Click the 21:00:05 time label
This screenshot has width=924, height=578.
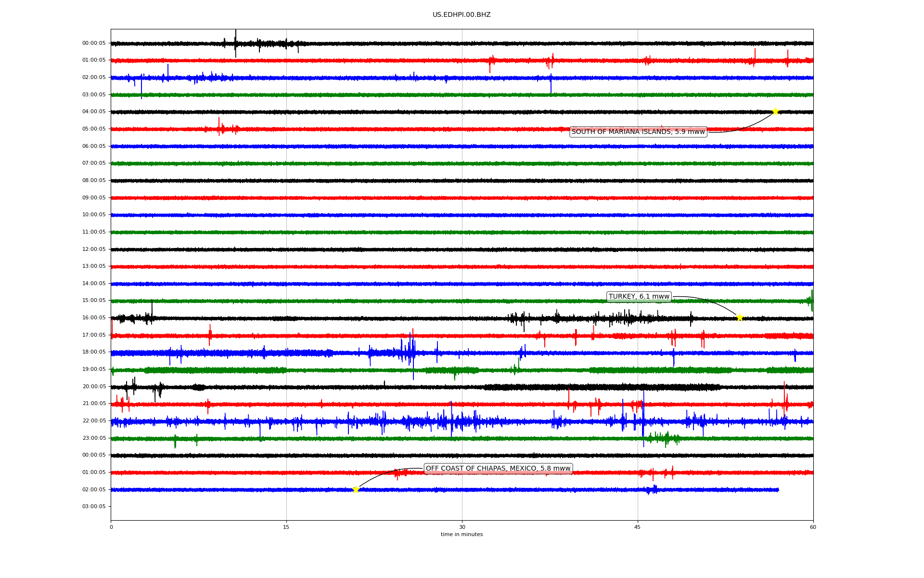click(x=94, y=404)
